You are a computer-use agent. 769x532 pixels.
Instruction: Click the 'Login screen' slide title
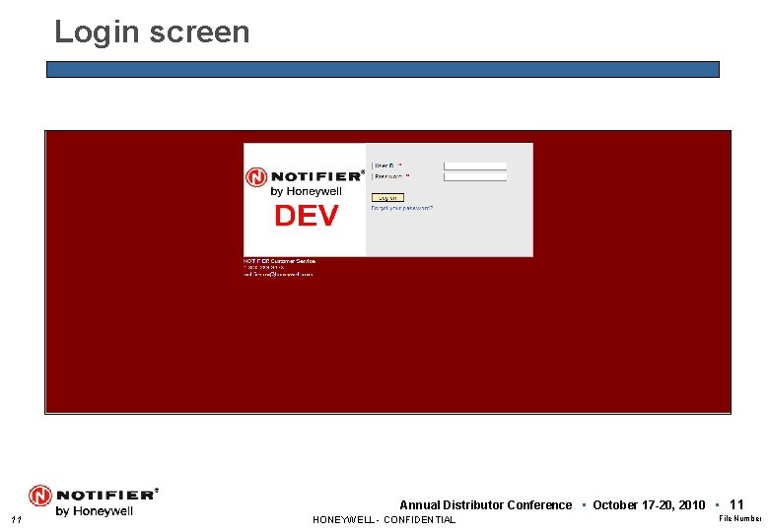(x=152, y=32)
